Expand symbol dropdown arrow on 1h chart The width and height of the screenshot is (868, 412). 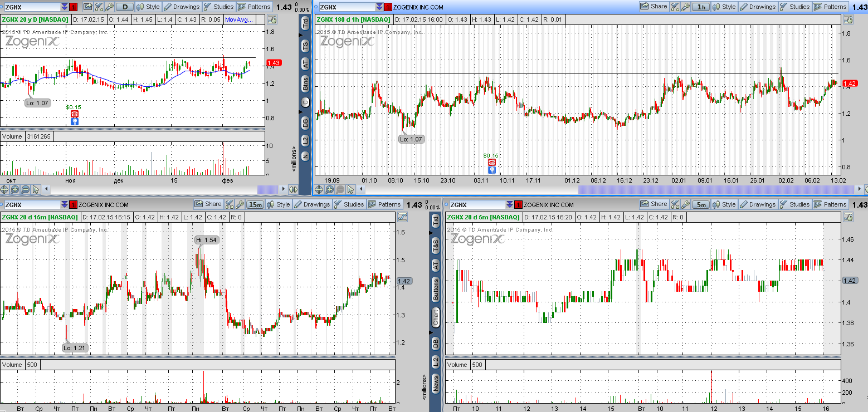click(379, 7)
